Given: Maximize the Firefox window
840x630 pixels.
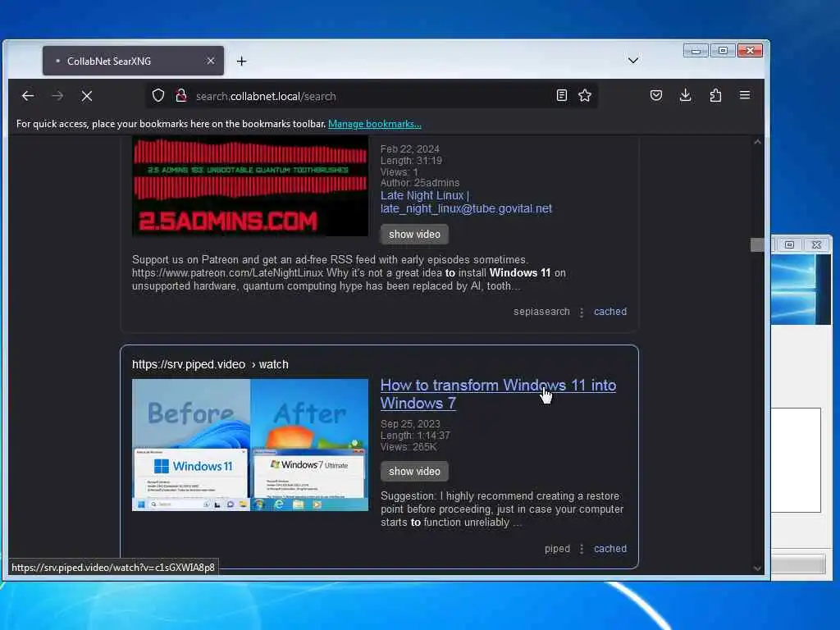Looking at the screenshot, I should 723,50.
